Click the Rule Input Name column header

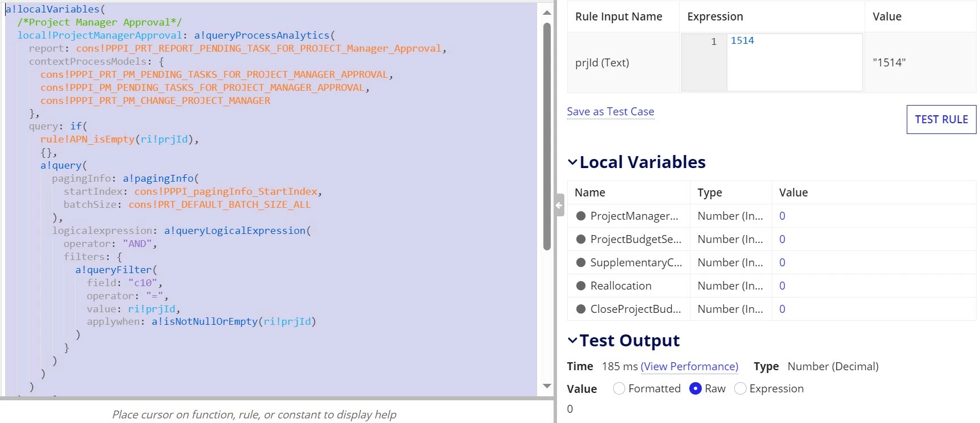[619, 16]
